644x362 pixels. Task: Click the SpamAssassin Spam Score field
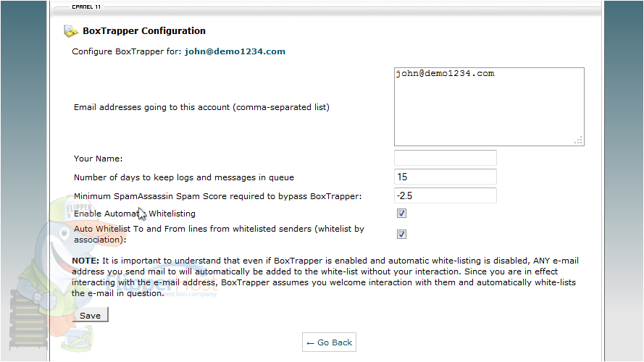coord(446,195)
